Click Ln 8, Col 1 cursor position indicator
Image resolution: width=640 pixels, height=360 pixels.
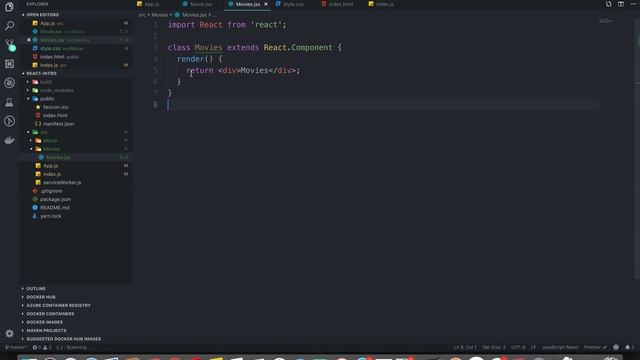click(x=464, y=347)
